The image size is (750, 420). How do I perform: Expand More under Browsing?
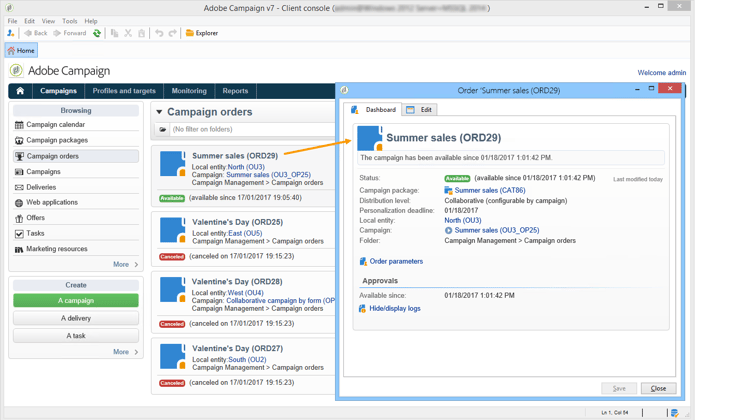125,265
